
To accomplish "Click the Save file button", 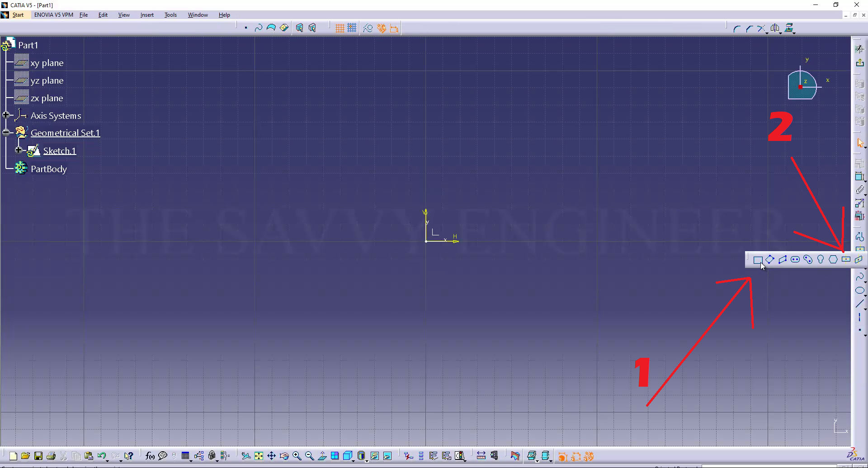I will (38, 456).
